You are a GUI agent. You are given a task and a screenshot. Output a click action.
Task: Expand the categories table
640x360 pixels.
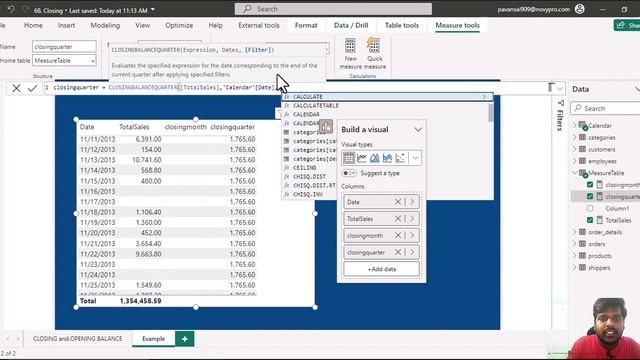click(575, 137)
